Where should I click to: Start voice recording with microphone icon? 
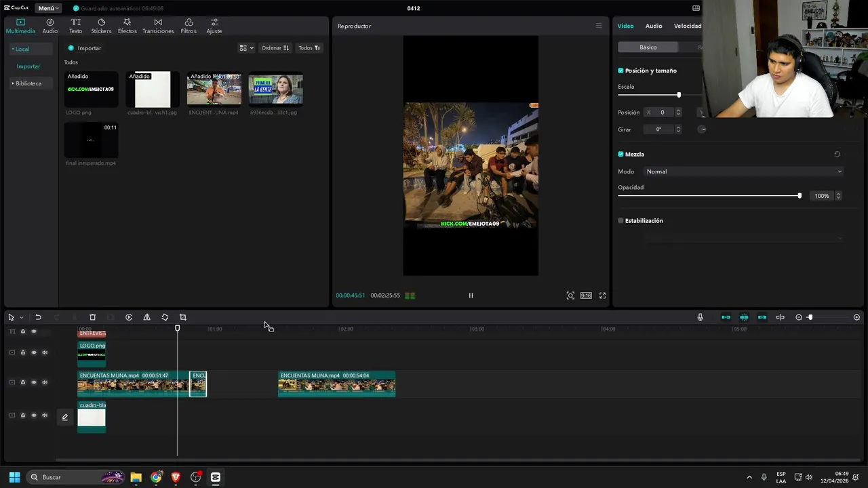point(700,317)
